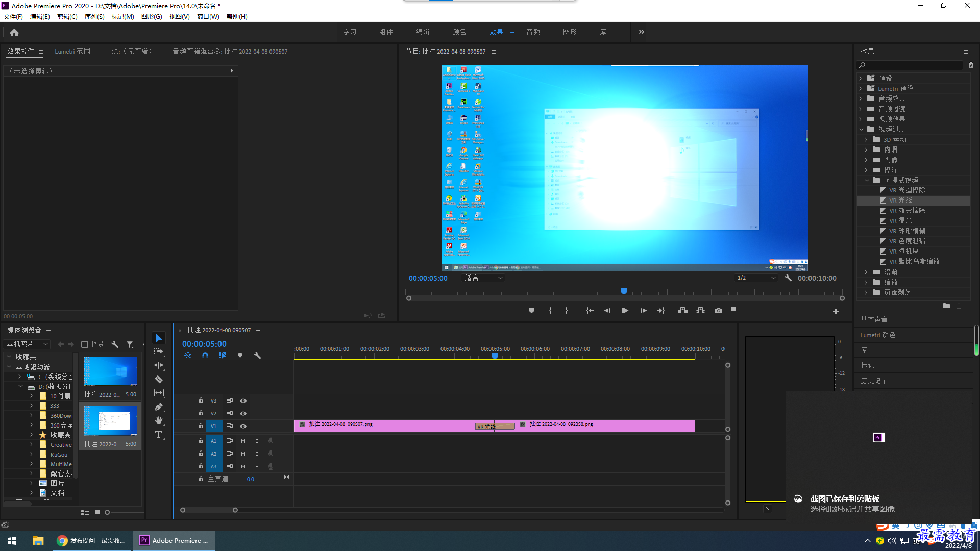The height and width of the screenshot is (551, 980).
Task: Click the effects search field
Action: (910, 65)
